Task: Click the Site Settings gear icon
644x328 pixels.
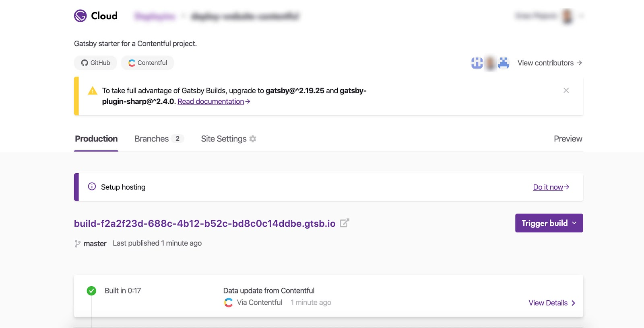Action: [x=253, y=139]
